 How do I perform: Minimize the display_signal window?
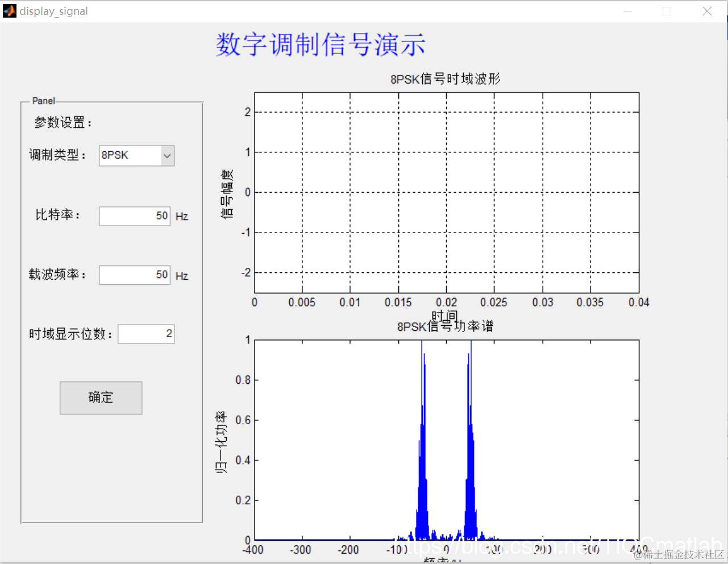click(x=628, y=11)
